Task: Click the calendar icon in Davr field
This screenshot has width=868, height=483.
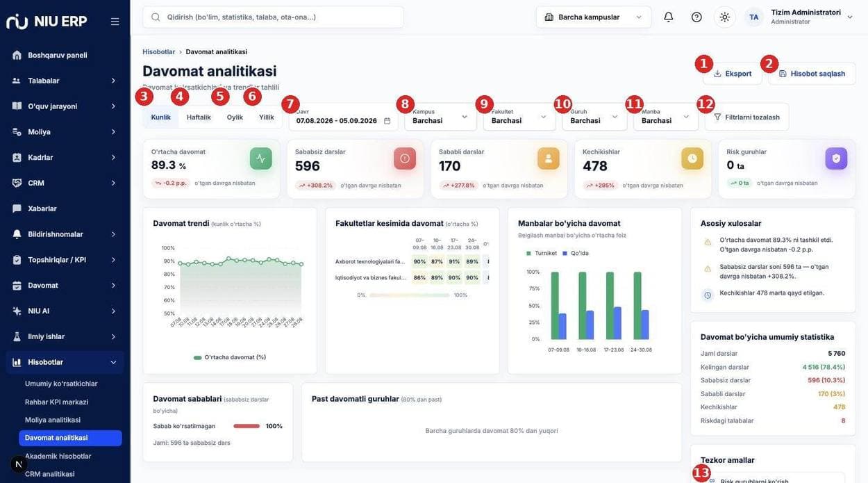Action: [x=387, y=121]
